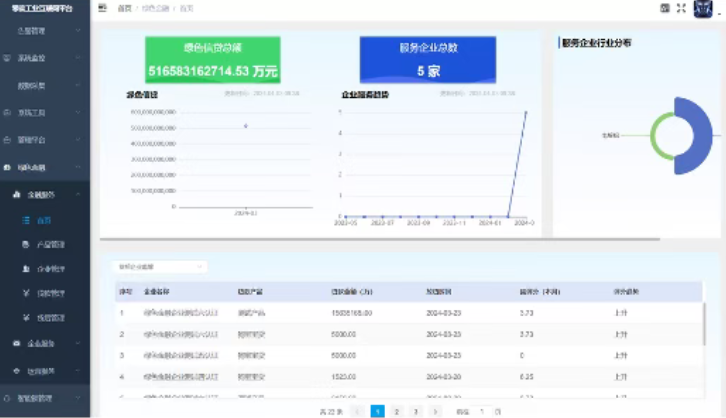Click the date 2024-03-23 in row 1
The image size is (726, 418).
tap(444, 313)
